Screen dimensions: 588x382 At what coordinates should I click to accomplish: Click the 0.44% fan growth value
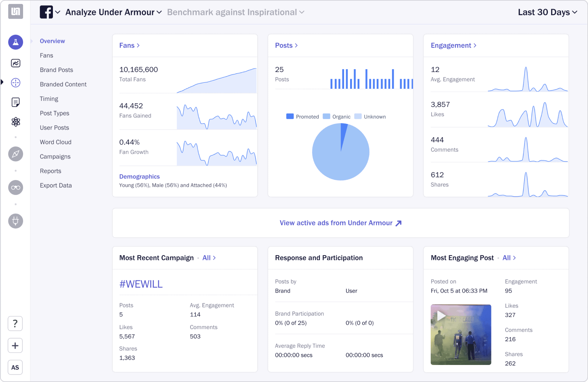pyautogui.click(x=129, y=142)
